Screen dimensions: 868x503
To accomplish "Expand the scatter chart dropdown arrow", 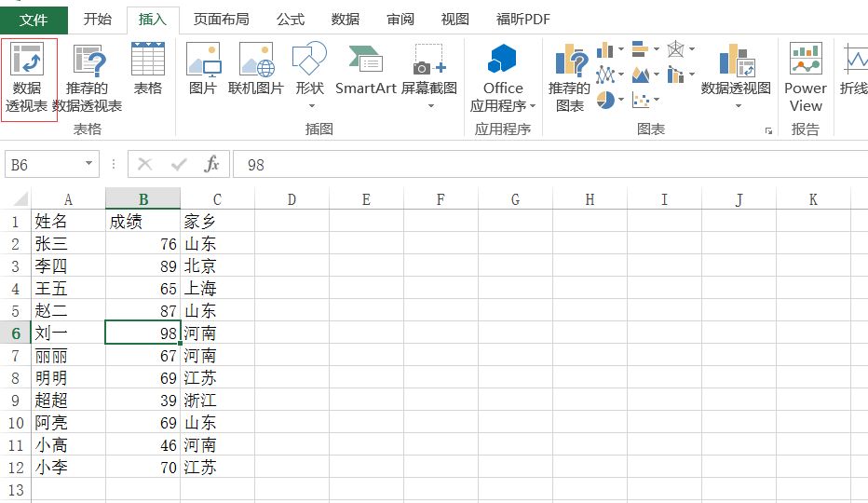I will [657, 100].
